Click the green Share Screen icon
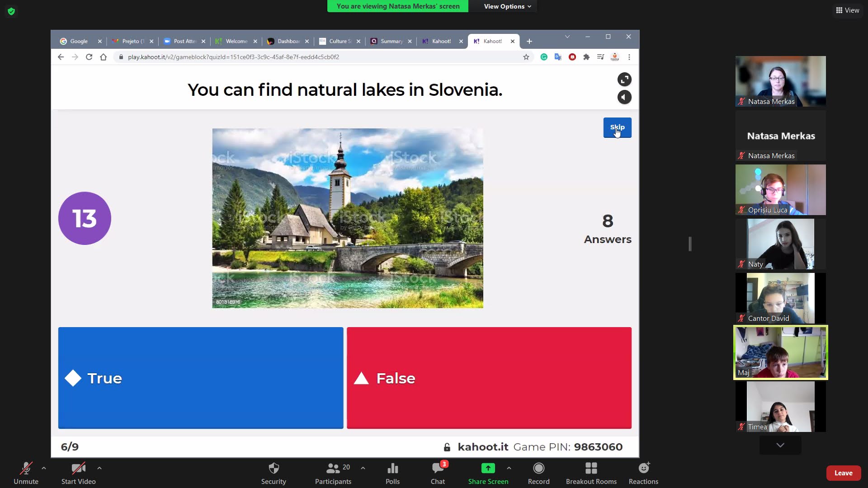This screenshot has height=488, width=868. [x=488, y=469]
